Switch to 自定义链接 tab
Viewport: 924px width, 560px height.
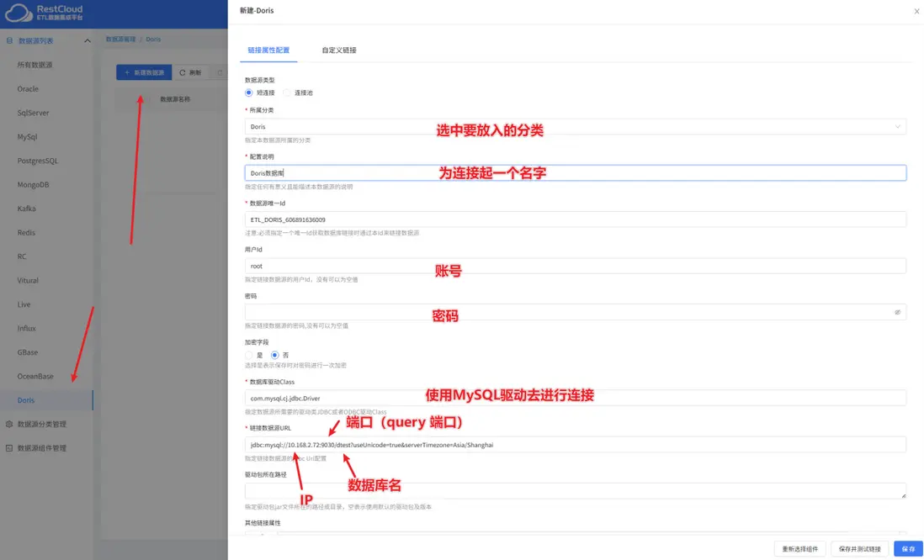coord(339,50)
